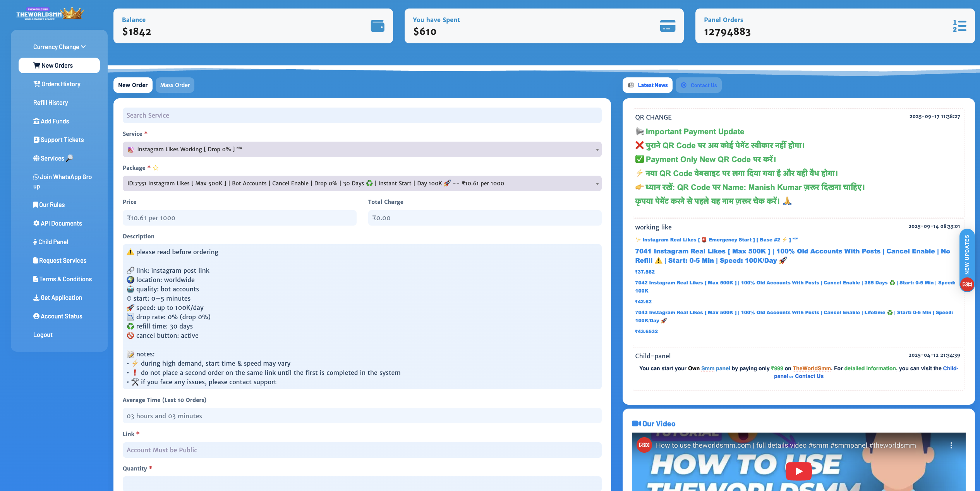The image size is (980, 491).
Task: Switch to the Mass Order tab
Action: (175, 85)
